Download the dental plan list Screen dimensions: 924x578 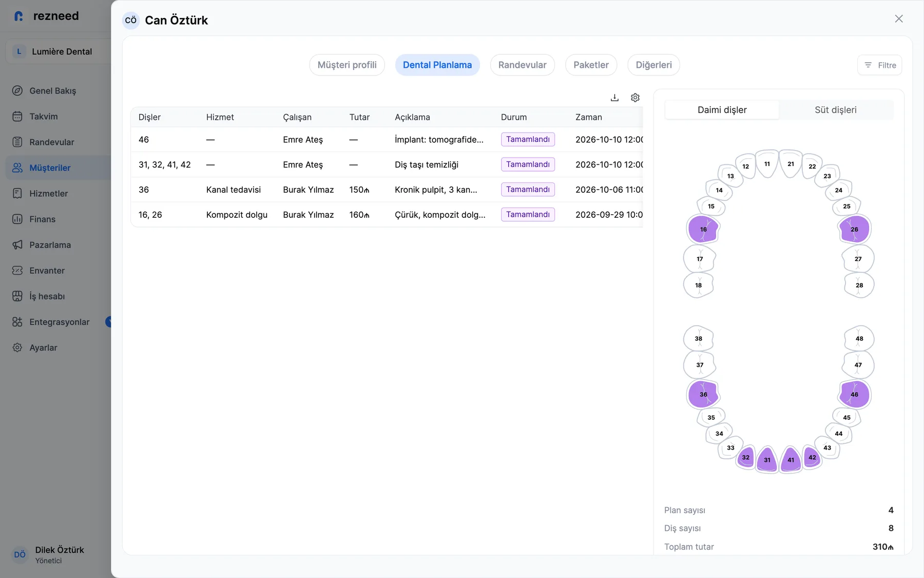[614, 98]
